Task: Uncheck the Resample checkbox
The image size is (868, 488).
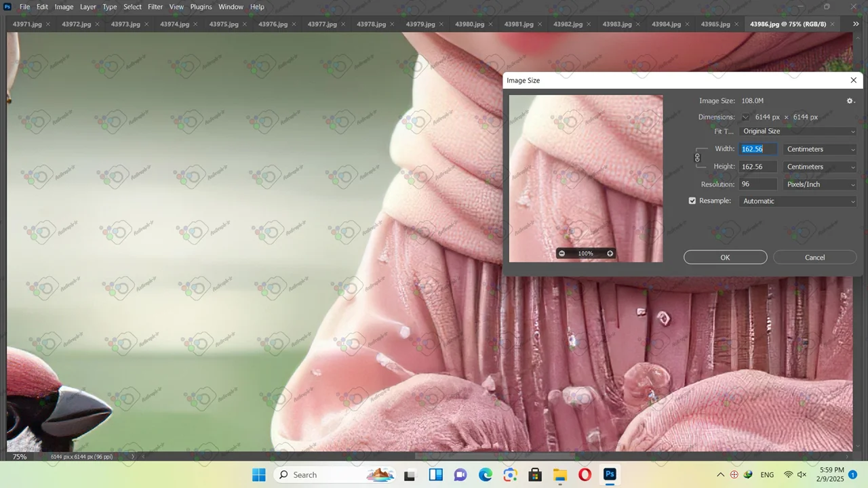Action: pyautogui.click(x=692, y=201)
